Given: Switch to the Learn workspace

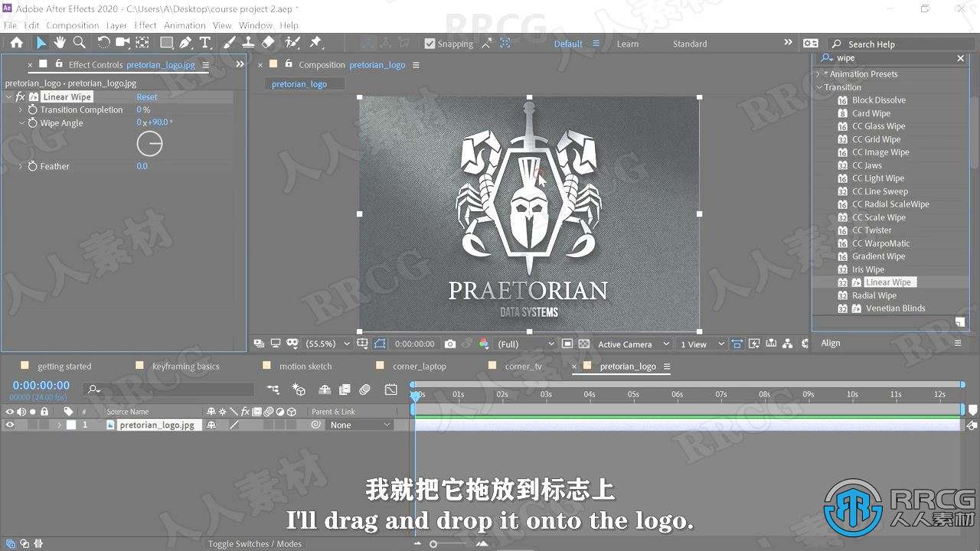Looking at the screenshot, I should tap(628, 44).
